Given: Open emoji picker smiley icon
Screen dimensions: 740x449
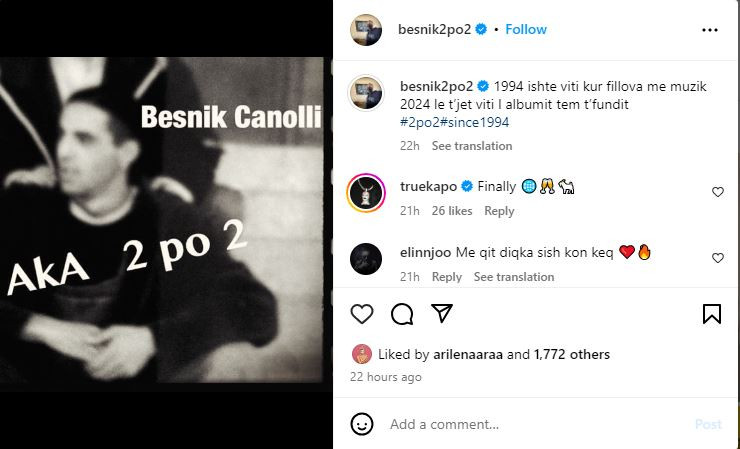Looking at the screenshot, I should click(x=362, y=424).
